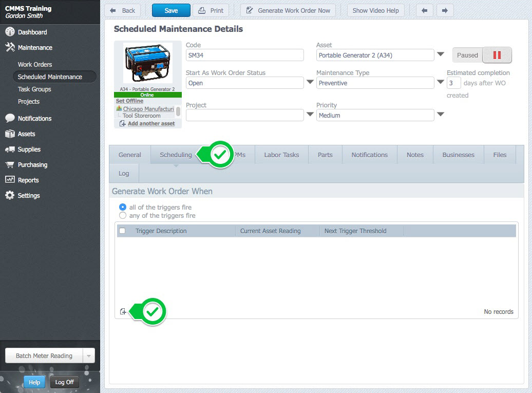The height and width of the screenshot is (393, 532).
Task: Click the Help button
Action: point(34,382)
